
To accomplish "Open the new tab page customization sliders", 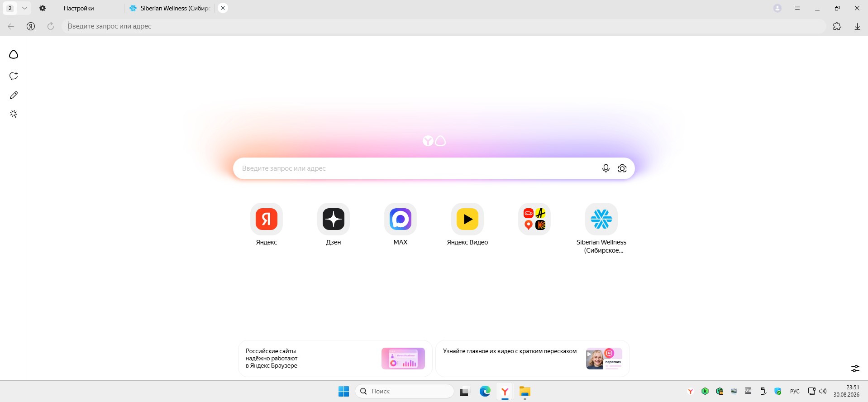I will pyautogui.click(x=855, y=368).
